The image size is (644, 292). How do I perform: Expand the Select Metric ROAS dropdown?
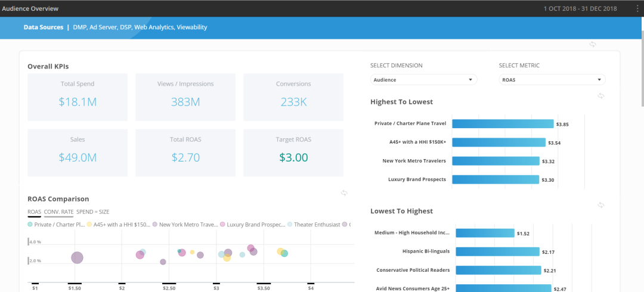(x=552, y=80)
